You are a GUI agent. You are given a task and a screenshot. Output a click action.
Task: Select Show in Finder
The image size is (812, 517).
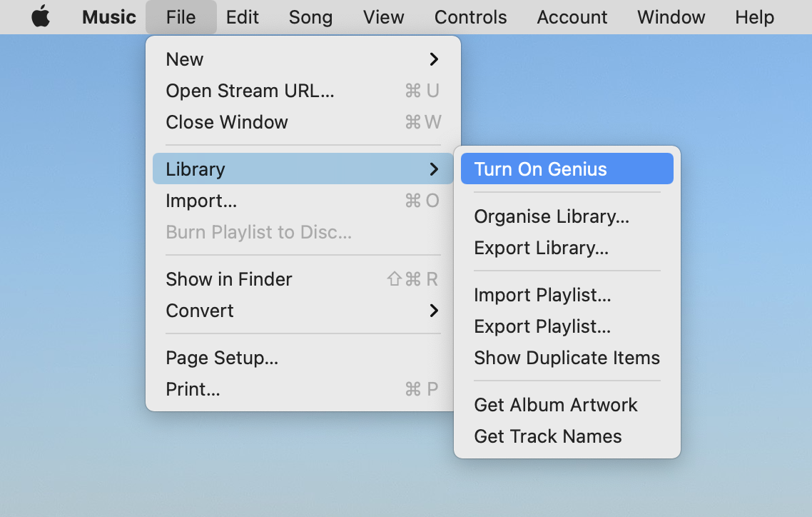pyautogui.click(x=303, y=279)
